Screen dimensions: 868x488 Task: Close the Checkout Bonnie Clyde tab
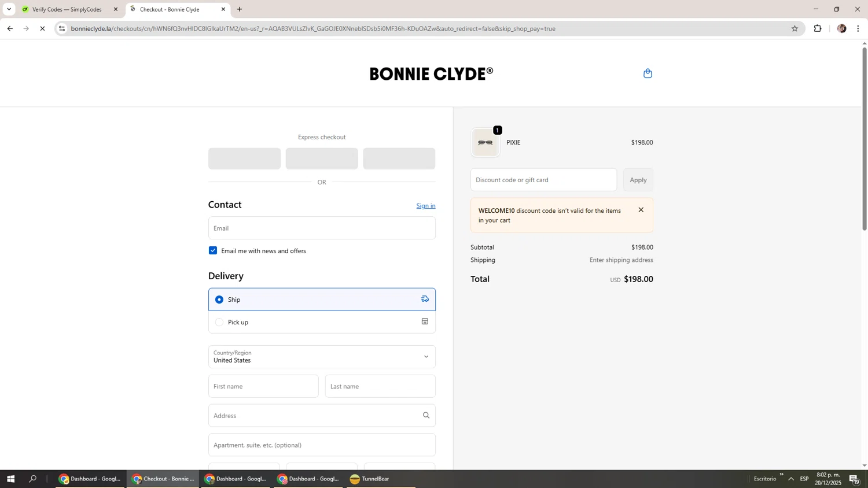[x=223, y=9]
